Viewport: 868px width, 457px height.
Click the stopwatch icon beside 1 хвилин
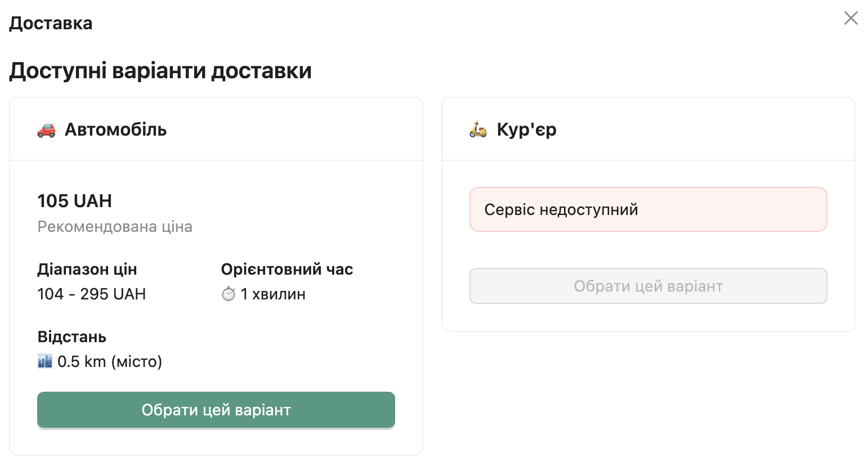[x=228, y=294]
